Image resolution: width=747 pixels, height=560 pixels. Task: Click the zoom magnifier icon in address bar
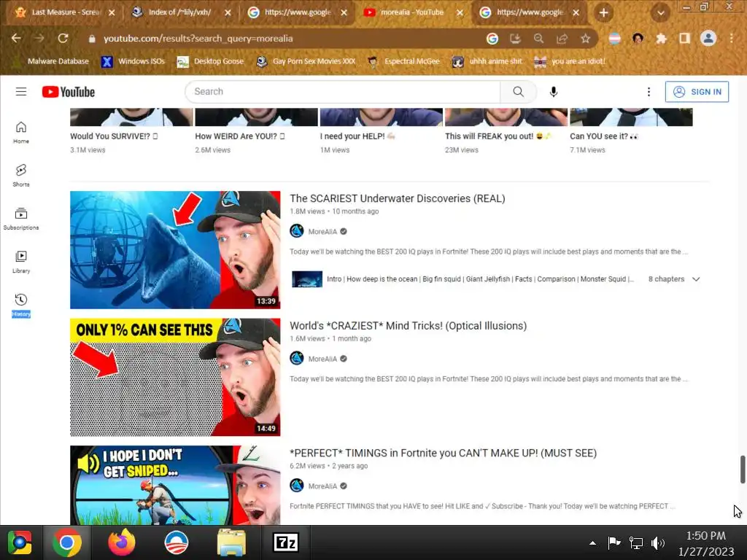(539, 39)
